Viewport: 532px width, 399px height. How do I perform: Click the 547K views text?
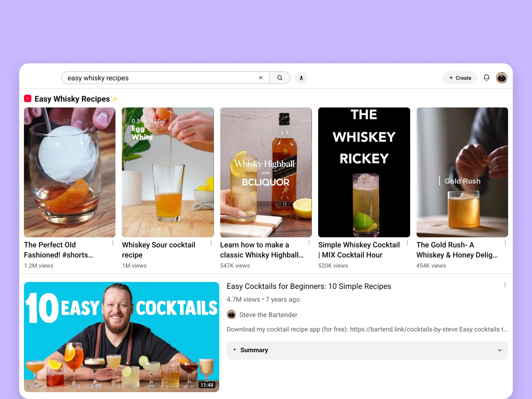click(235, 266)
